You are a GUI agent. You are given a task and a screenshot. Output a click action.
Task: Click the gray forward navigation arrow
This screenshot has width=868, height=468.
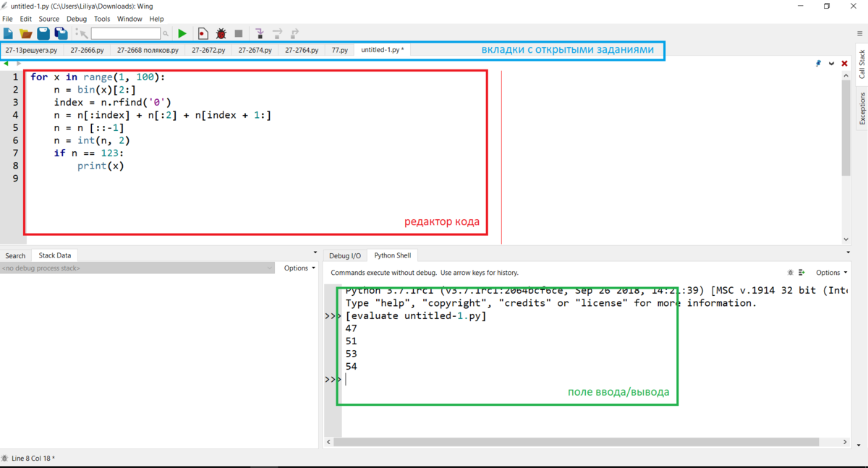19,64
